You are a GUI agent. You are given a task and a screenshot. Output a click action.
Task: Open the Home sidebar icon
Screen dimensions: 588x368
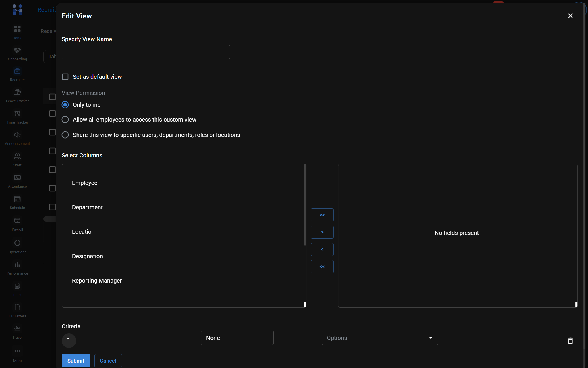coord(17,29)
